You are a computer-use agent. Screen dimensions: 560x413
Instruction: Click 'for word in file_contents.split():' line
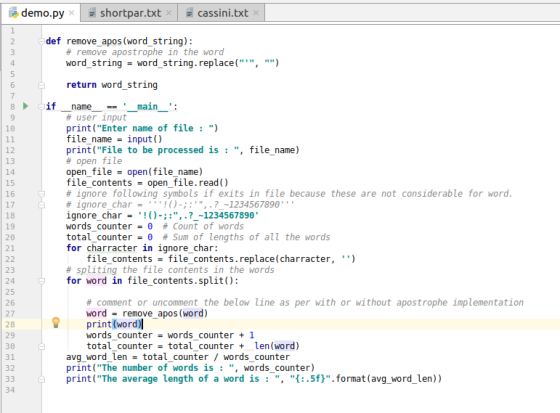click(152, 281)
